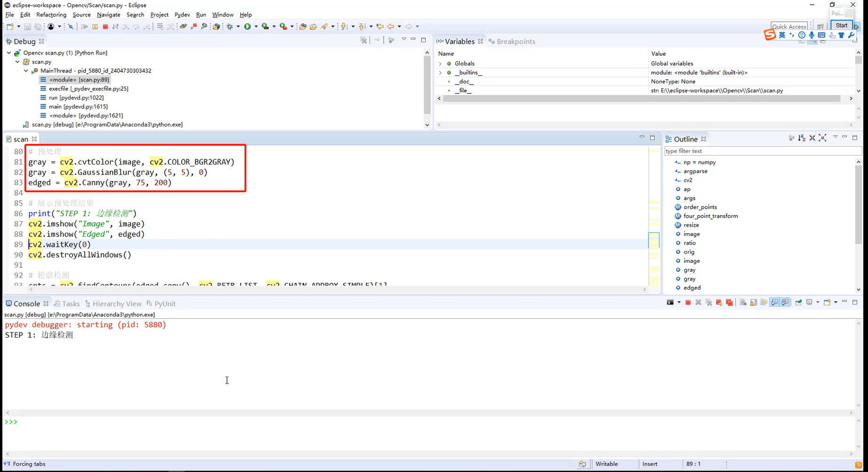
Task: Open Run button dropdown arrow
Action: pyautogui.click(x=256, y=27)
